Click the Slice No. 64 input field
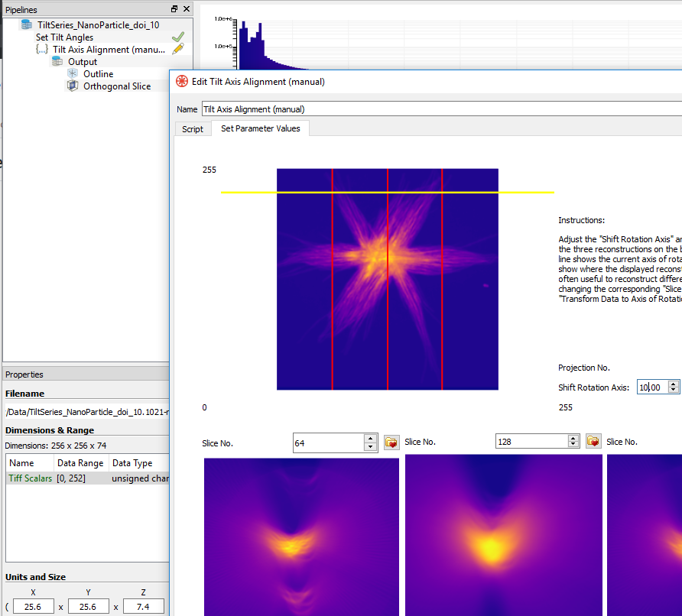Viewport: 682px width, 616px height. click(329, 443)
